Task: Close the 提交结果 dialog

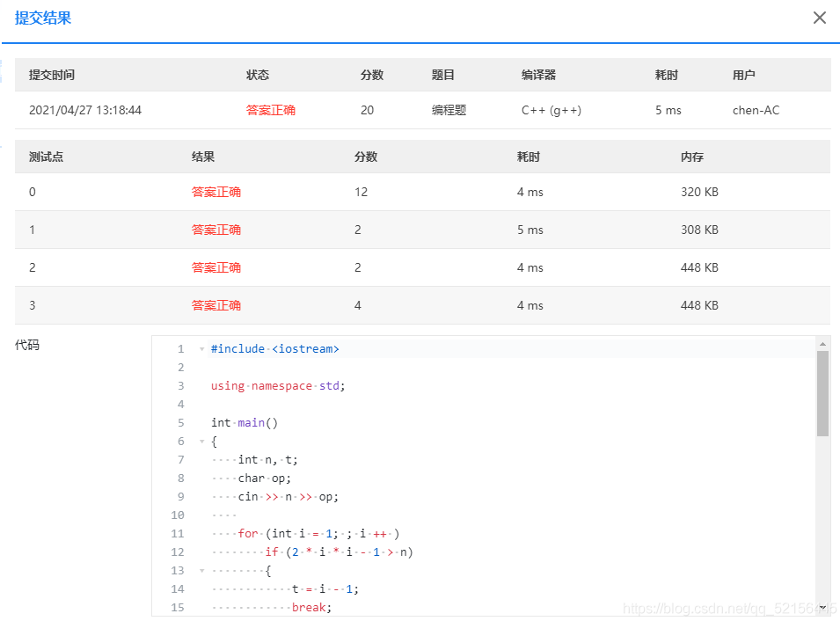Action: 819,17
